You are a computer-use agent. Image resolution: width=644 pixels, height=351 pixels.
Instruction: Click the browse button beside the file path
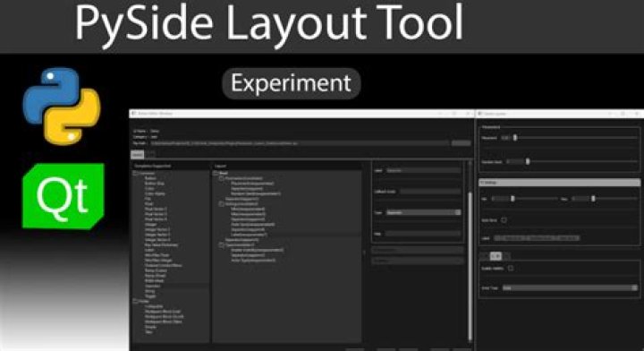tap(461, 143)
